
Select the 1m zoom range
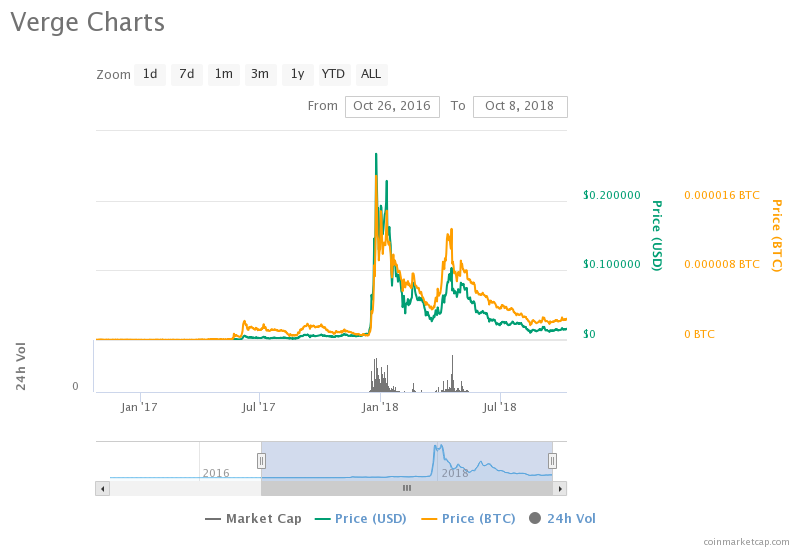(x=223, y=74)
